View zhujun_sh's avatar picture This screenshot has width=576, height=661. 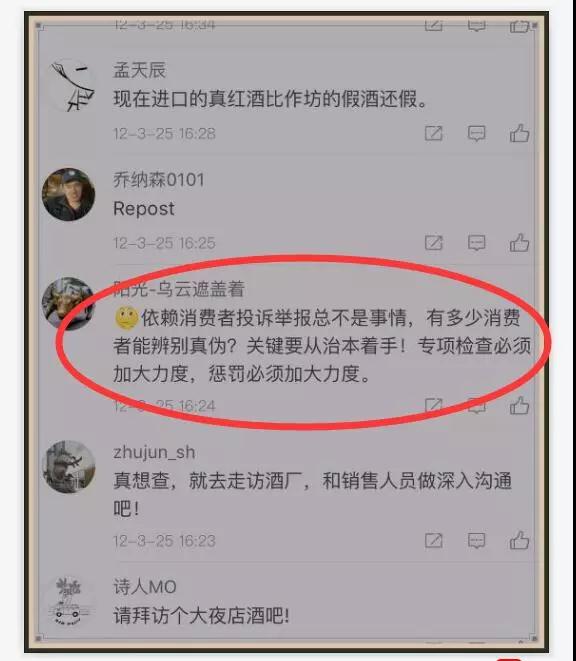69,467
